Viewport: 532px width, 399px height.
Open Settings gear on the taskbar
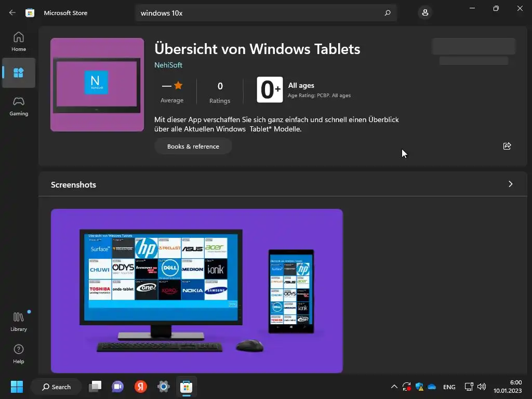[164, 387]
